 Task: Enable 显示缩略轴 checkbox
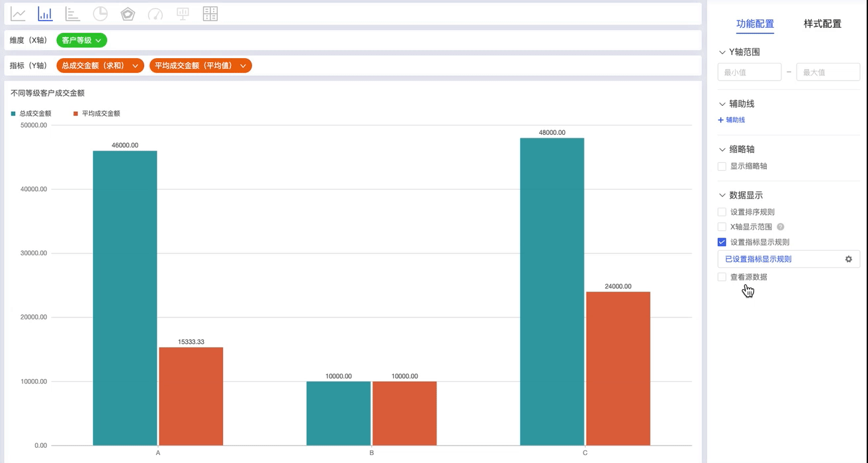pos(722,167)
